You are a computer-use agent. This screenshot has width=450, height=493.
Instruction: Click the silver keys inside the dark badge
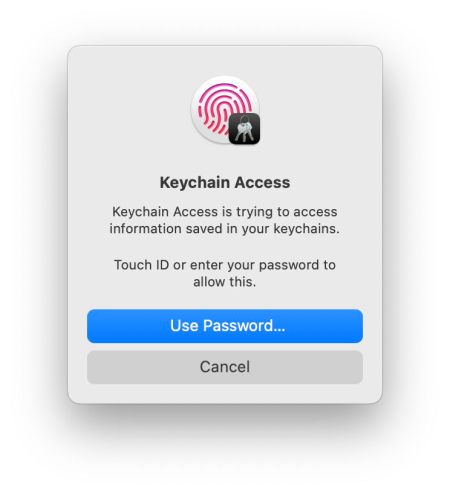coord(244,131)
